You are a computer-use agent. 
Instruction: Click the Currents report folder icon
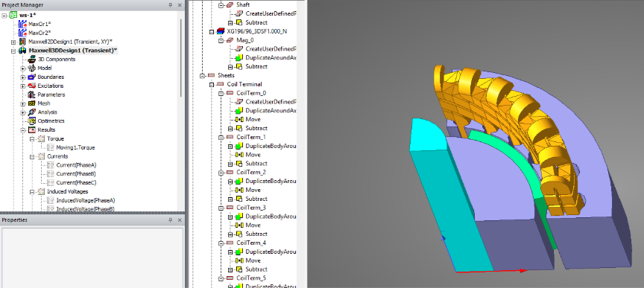click(x=41, y=156)
